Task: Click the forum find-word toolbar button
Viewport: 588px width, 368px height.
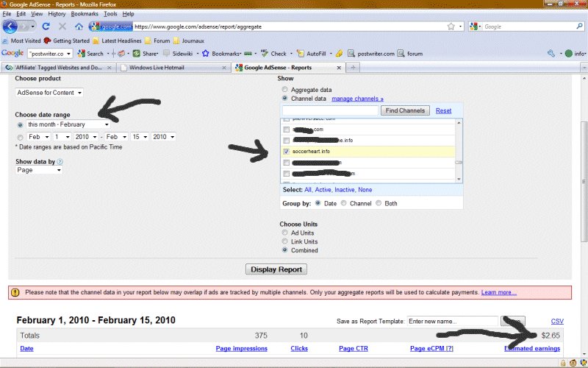Action: pos(410,54)
